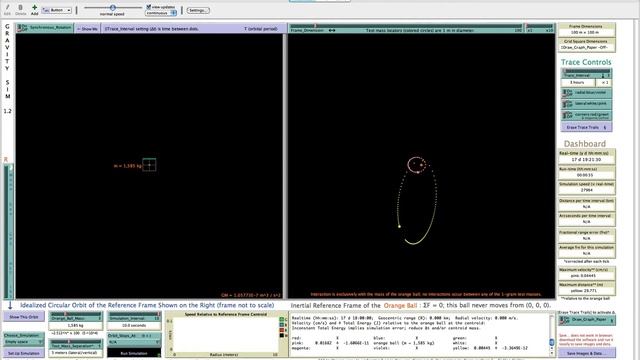Adjust the Trace_Interval slider

pyautogui.click(x=586, y=73)
